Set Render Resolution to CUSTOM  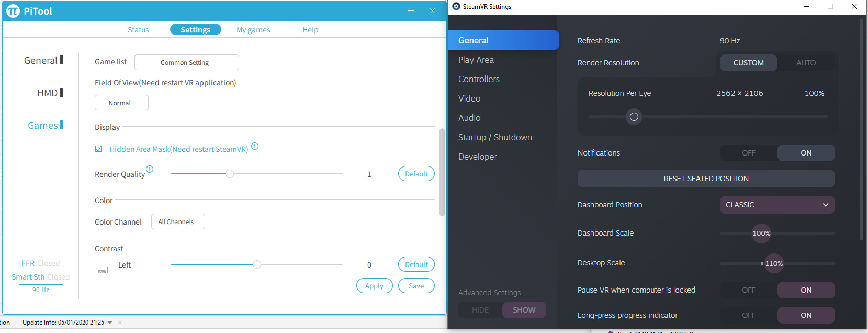[748, 63]
